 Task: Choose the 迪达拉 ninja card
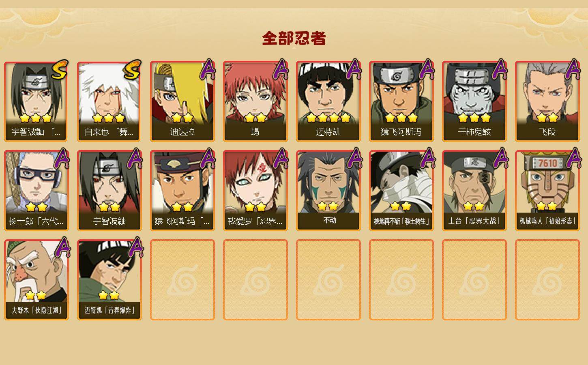[x=182, y=101]
